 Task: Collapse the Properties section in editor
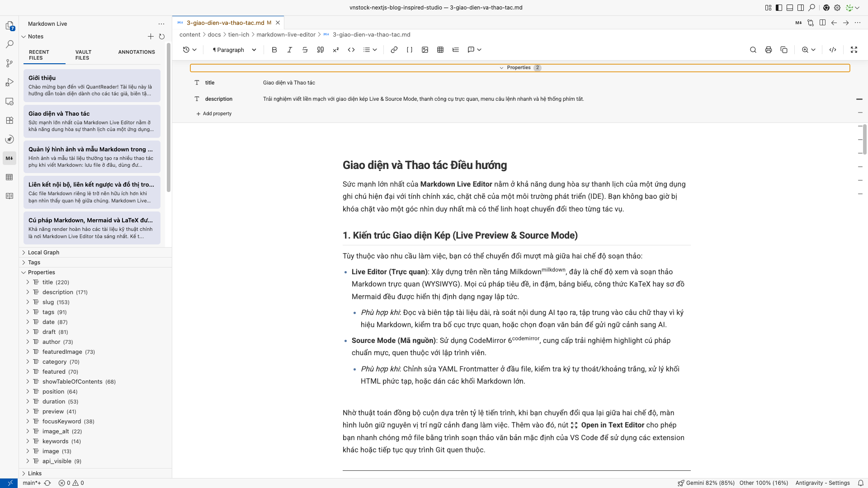[520, 68]
